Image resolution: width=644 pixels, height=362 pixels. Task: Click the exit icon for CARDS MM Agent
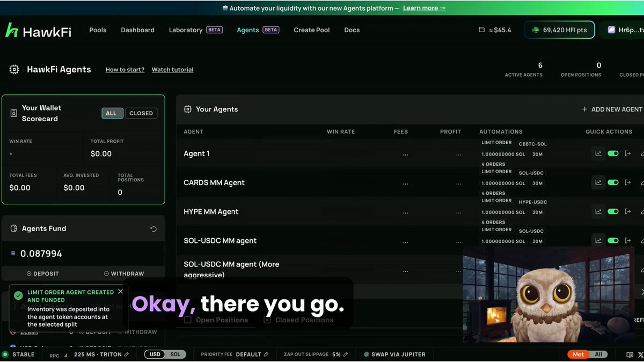click(628, 182)
